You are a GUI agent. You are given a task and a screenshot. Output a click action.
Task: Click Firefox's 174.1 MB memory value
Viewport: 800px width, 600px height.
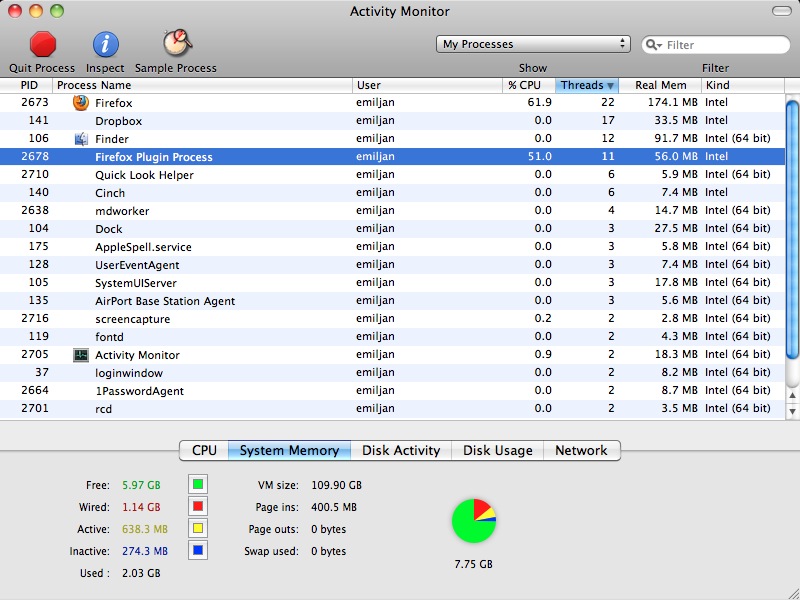pos(672,103)
